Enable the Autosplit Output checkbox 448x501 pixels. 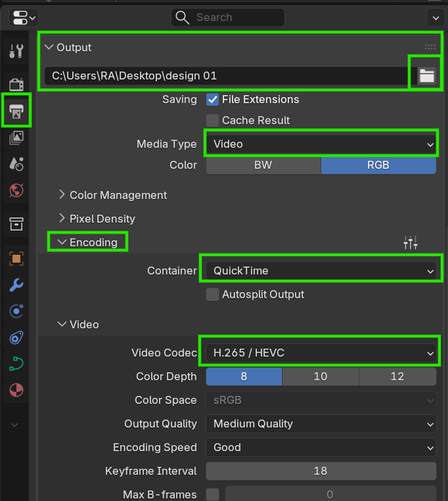point(212,295)
